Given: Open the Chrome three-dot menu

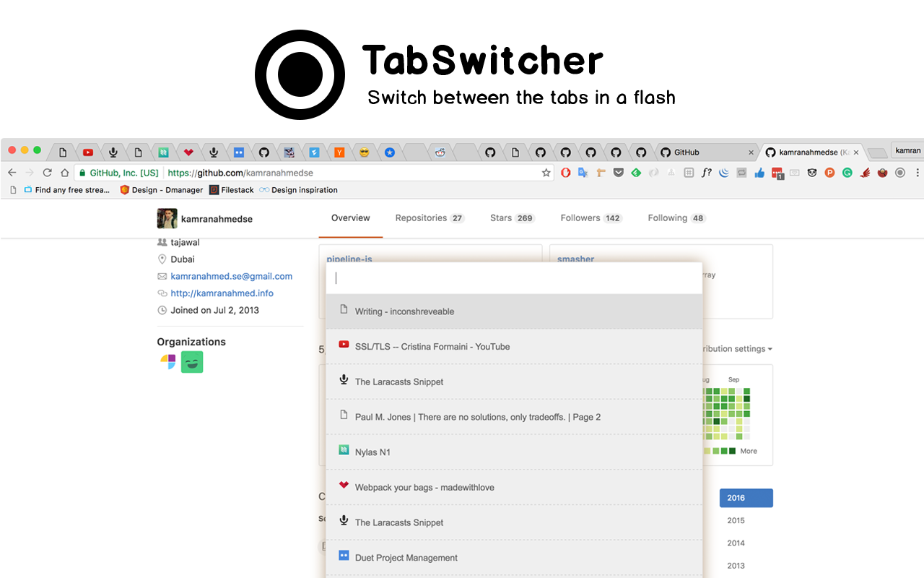Looking at the screenshot, I should (918, 173).
